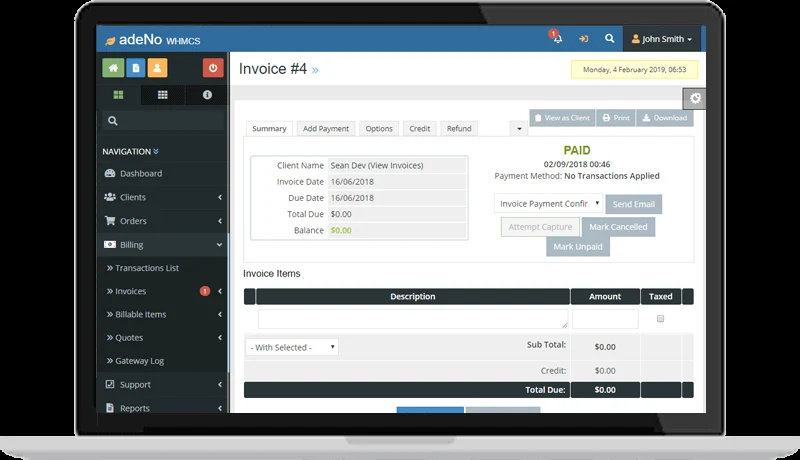Image resolution: width=800 pixels, height=460 pixels.
Task: Click the Mark Cancelled button
Action: 618,227
